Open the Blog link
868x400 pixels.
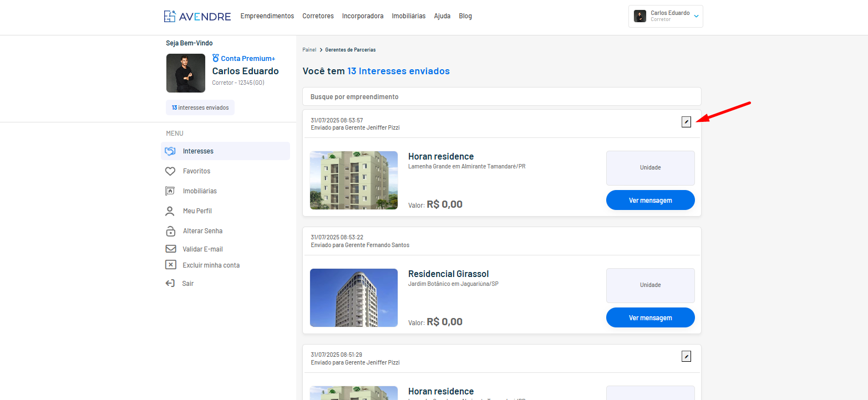(465, 16)
